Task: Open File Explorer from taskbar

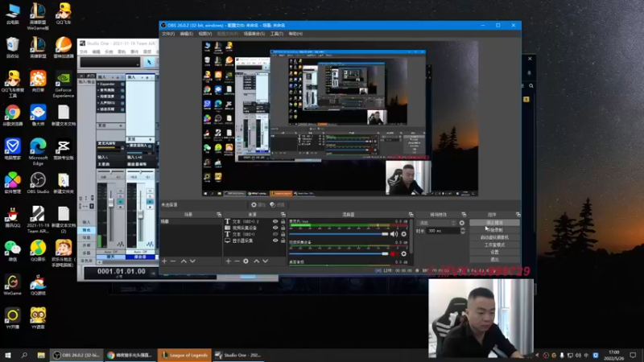Action: [x=41, y=355]
